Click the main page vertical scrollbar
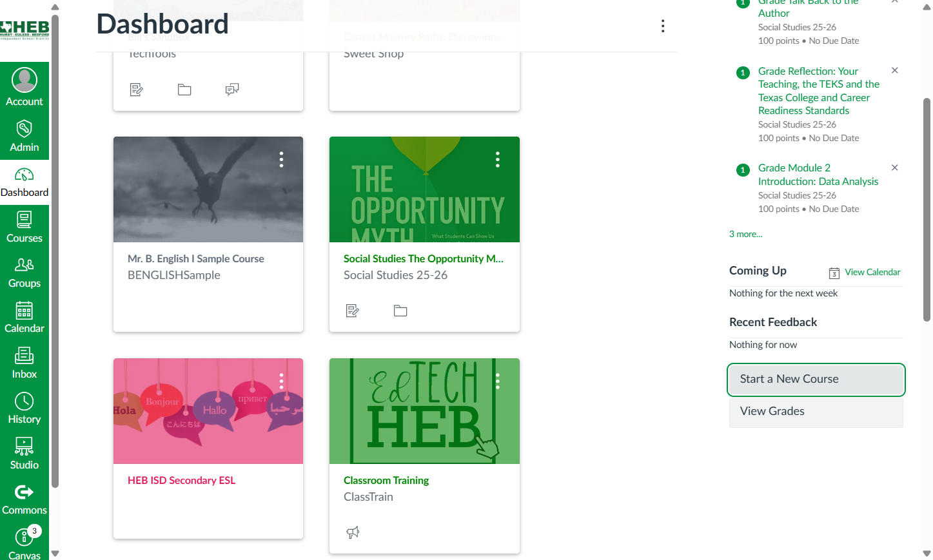 point(927,209)
